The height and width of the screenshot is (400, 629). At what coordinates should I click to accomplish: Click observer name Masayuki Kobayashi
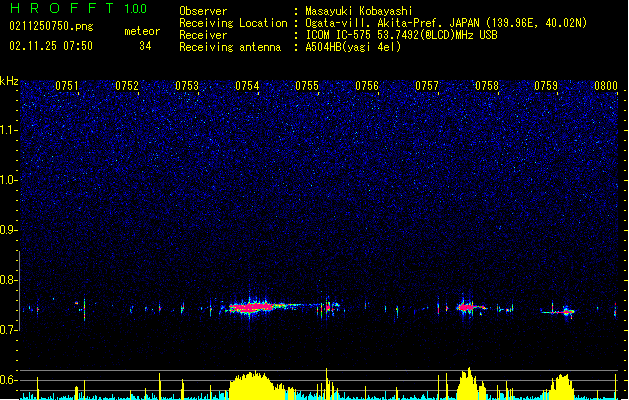click(359, 11)
